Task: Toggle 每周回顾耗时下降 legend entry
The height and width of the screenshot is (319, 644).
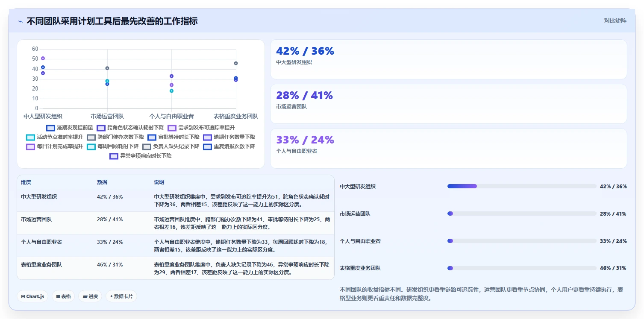Action: tap(113, 146)
